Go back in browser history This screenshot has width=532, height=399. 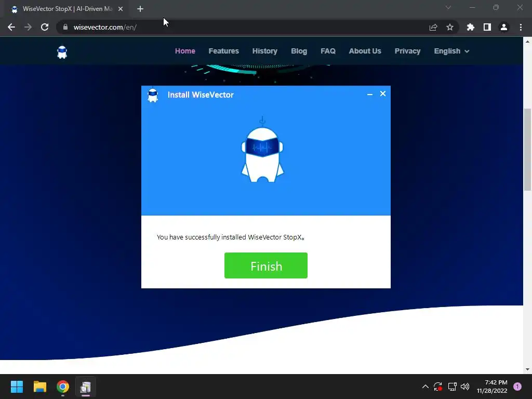[11, 27]
